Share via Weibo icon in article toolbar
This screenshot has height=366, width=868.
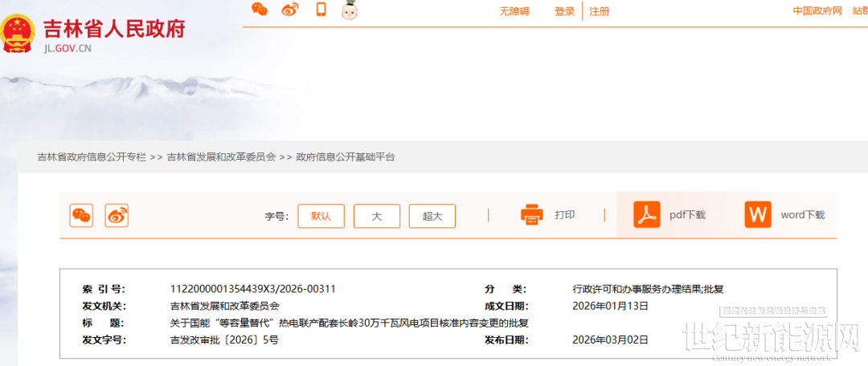coord(117,215)
